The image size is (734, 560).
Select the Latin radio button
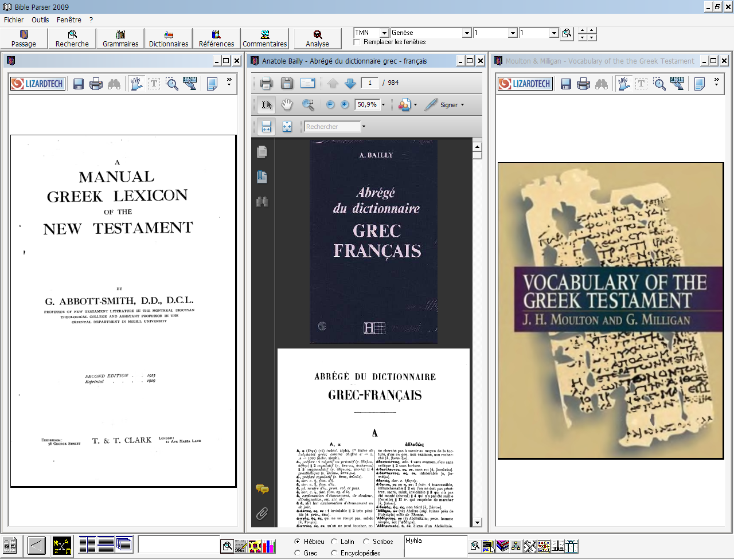tap(334, 541)
